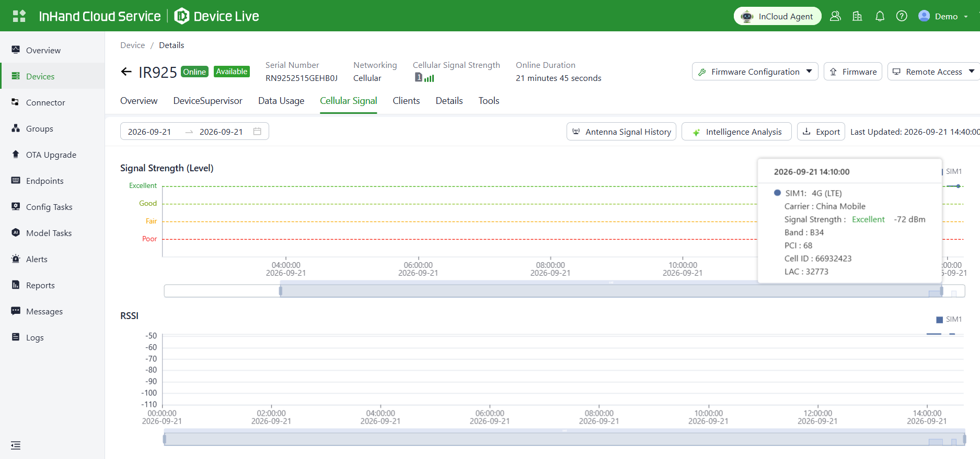Switch to the Data Usage tab
Image resolution: width=980 pixels, height=459 pixels.
tap(281, 101)
